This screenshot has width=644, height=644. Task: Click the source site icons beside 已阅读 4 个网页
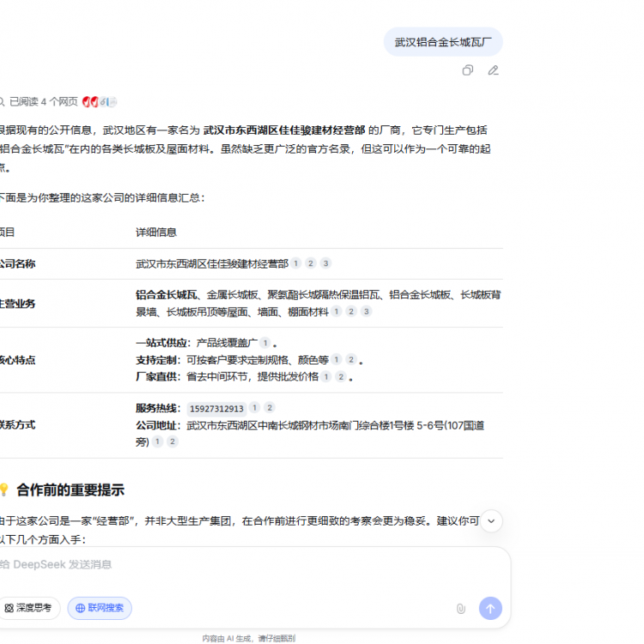coord(100,101)
